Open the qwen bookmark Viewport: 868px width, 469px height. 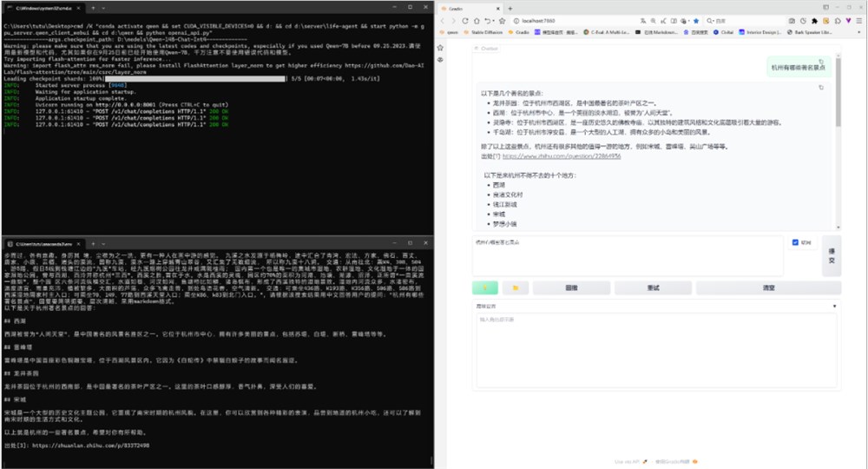coord(449,32)
